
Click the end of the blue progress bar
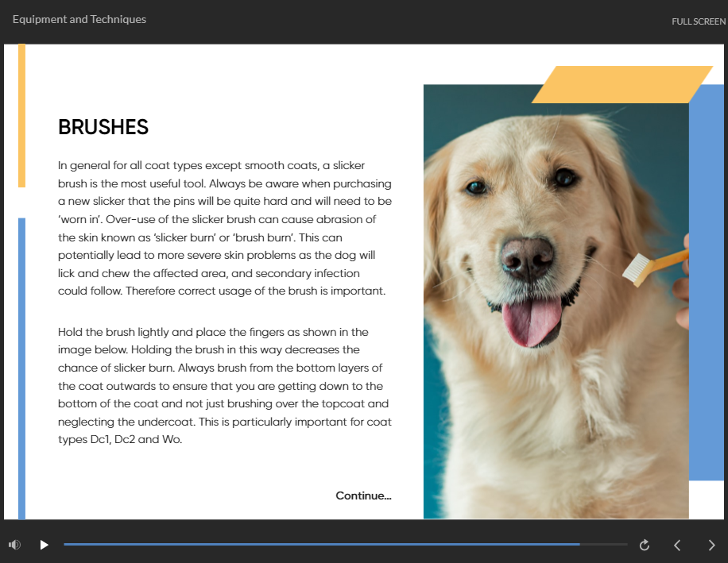point(579,545)
